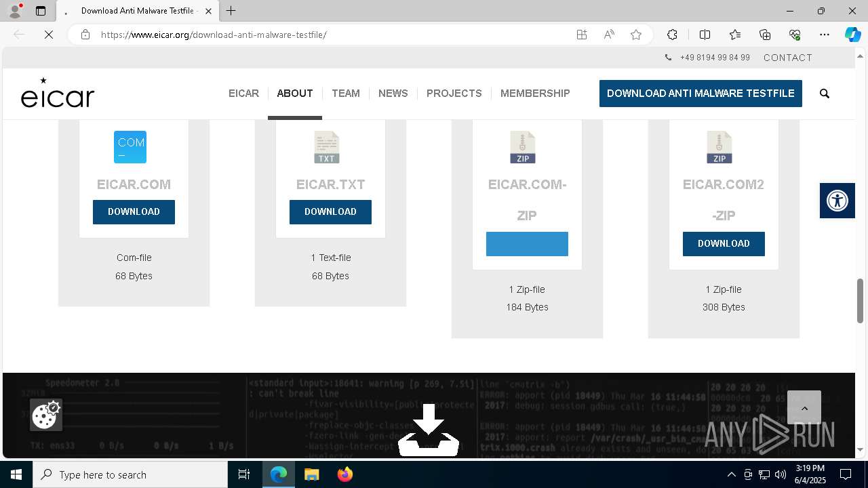Click the EICAR.COM2-ZIP file icon
This screenshot has width=868, height=488.
coord(719,147)
